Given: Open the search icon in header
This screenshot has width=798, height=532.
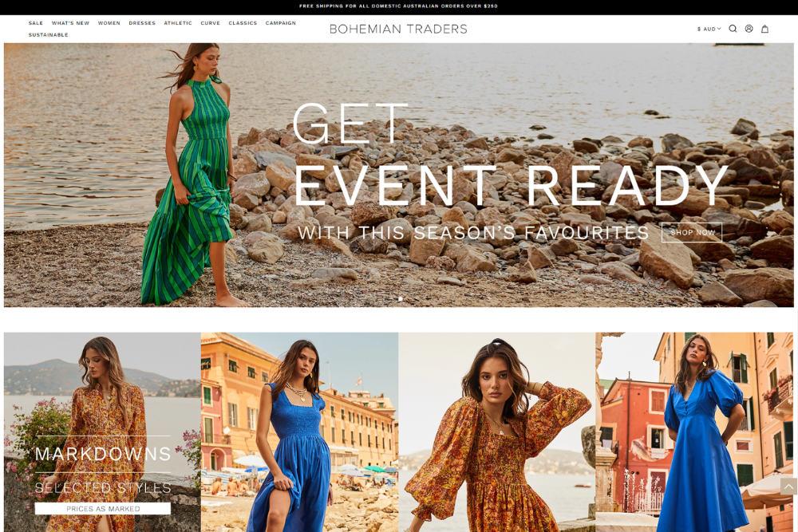Looking at the screenshot, I should point(733,29).
